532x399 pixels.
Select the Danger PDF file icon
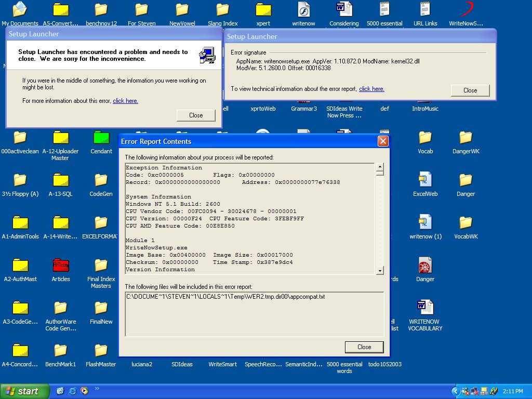(425, 265)
